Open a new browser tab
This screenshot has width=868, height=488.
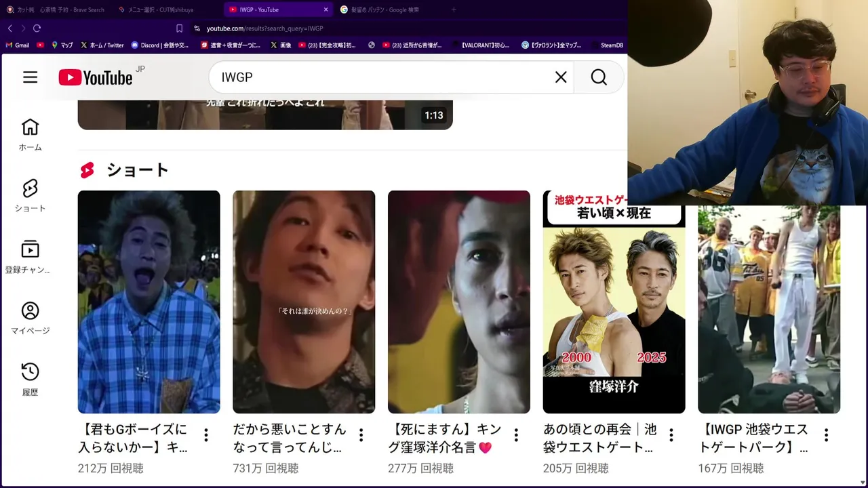coord(454,9)
